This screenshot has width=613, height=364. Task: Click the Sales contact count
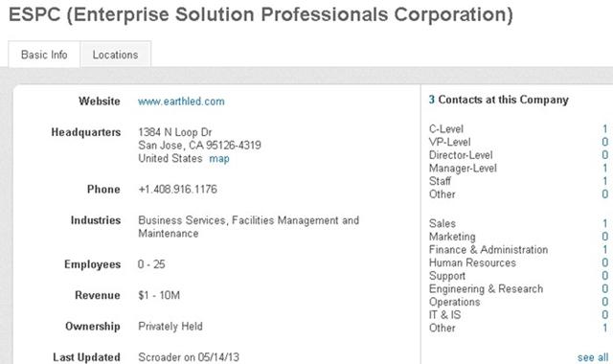[604, 223]
